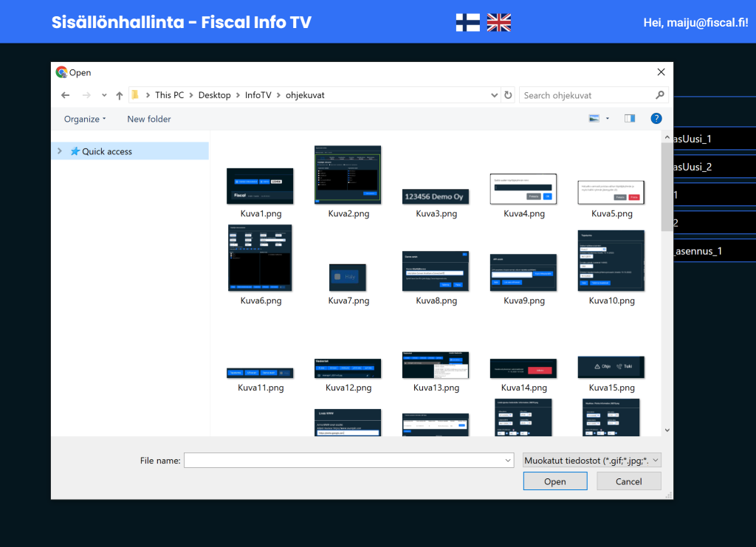The width and height of the screenshot is (756, 547).
Task: Click in the File name input field
Action: pos(343,461)
